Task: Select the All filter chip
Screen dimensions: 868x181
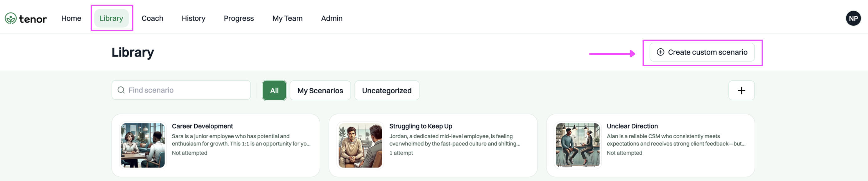Action: (274, 90)
